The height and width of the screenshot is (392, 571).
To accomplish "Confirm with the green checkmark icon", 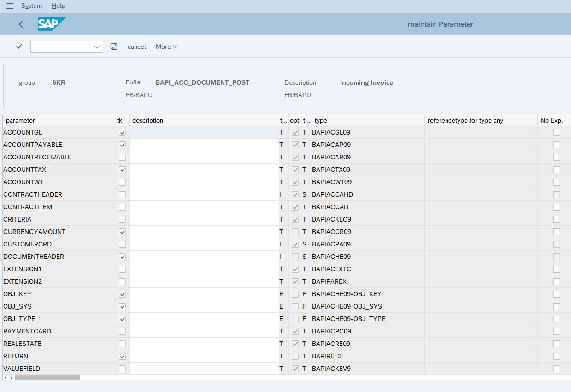I will pos(19,47).
